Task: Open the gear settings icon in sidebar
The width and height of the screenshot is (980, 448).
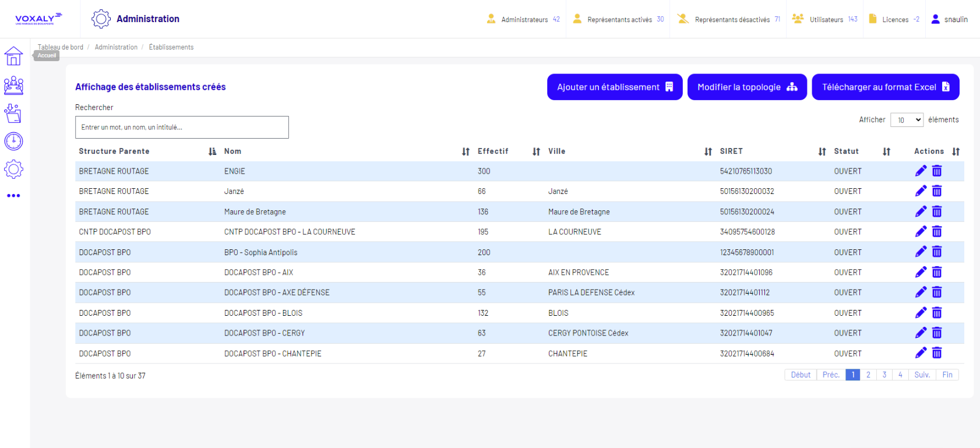Action: (x=13, y=169)
